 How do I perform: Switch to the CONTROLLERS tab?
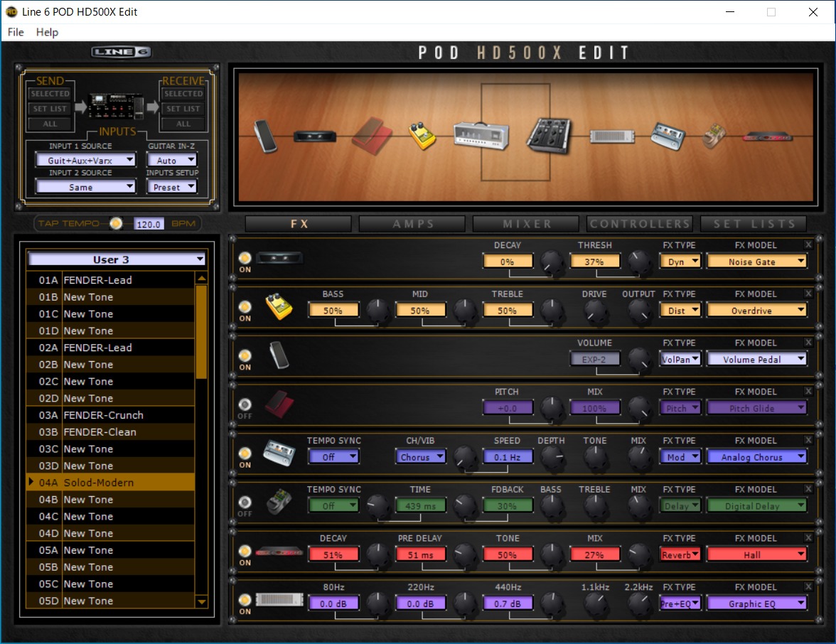(639, 224)
